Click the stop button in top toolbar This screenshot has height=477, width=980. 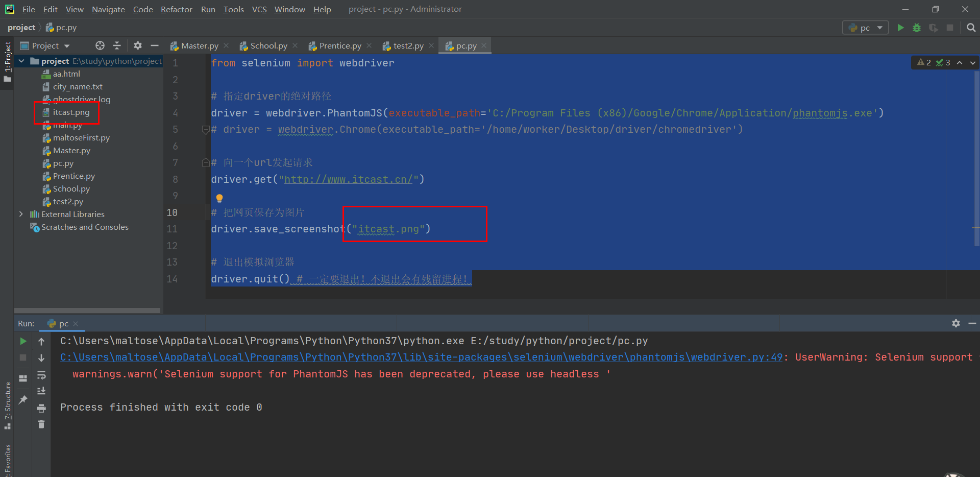point(950,28)
